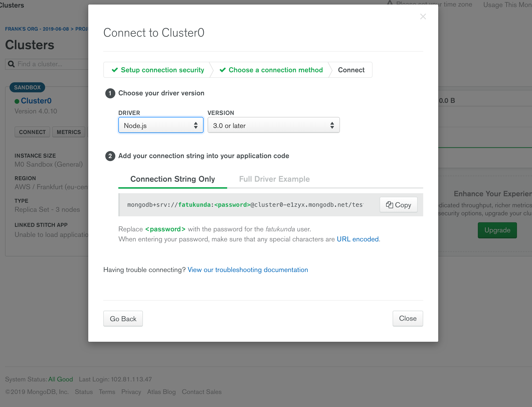Click the mongodb+srv connection string text
Screen dimensions: 532x407
[x=245, y=205]
